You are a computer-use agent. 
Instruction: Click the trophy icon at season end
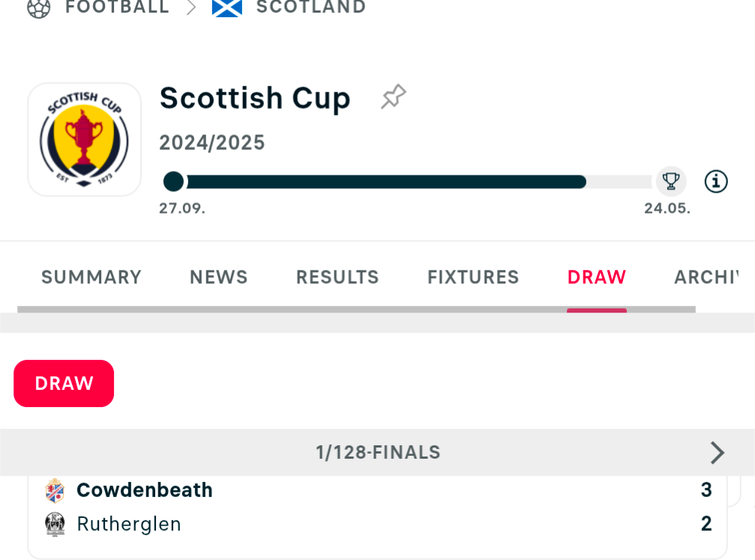point(671,181)
